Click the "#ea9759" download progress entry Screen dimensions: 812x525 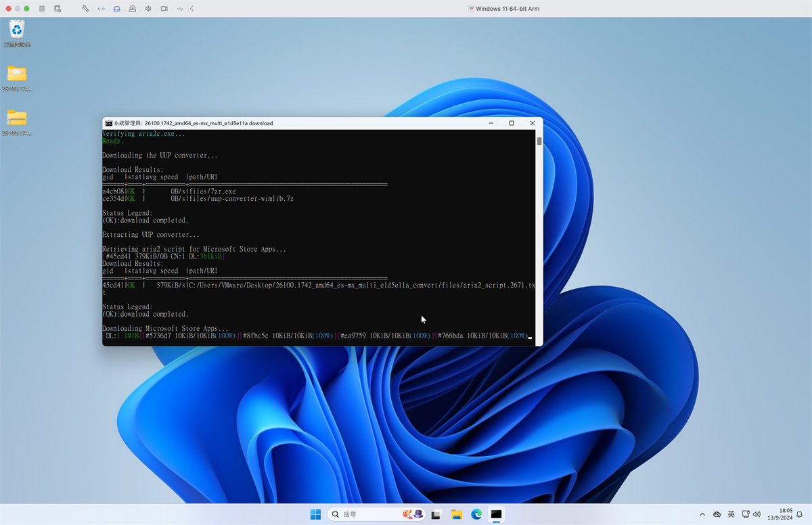click(386, 336)
